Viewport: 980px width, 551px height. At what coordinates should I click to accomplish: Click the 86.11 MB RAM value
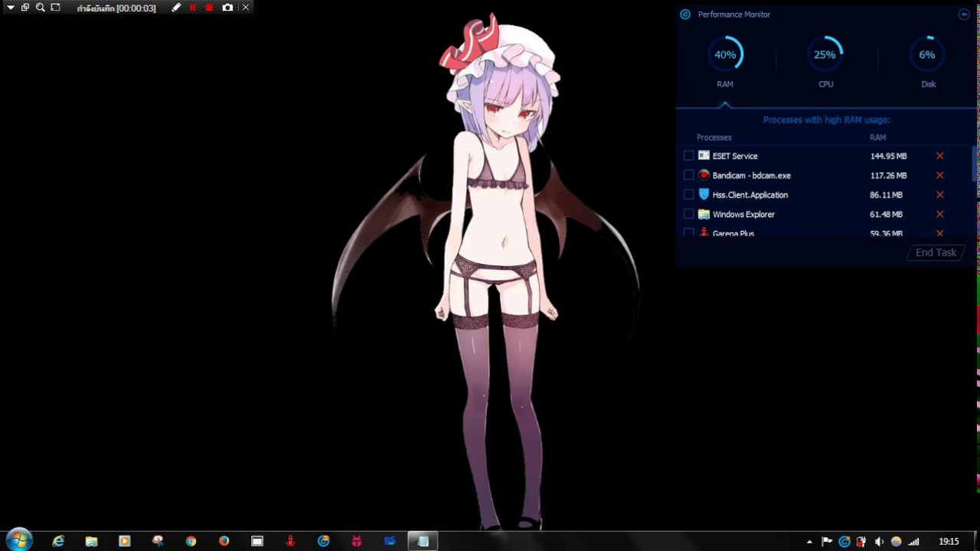click(886, 195)
